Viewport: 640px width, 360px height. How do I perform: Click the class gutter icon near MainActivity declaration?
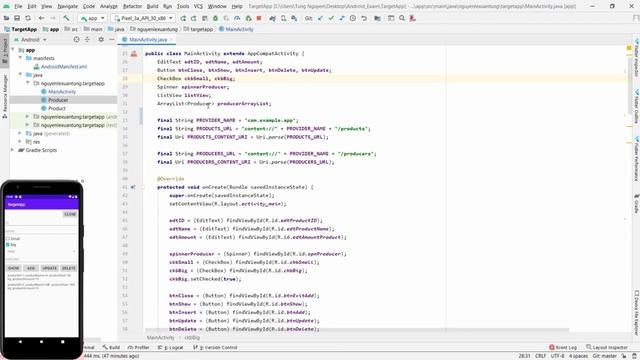134,53
